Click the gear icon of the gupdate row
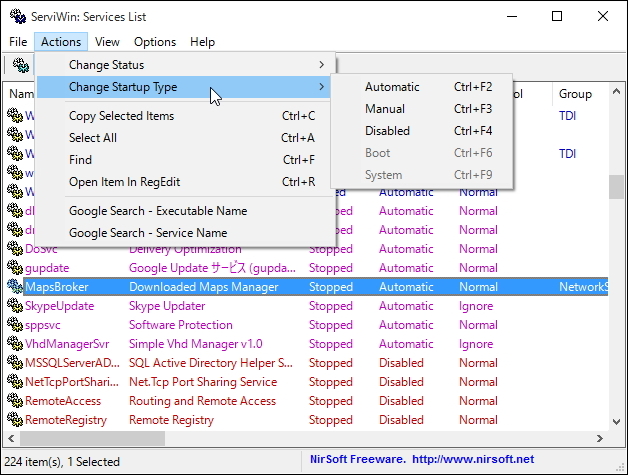This screenshot has height=475, width=628. coord(15,268)
